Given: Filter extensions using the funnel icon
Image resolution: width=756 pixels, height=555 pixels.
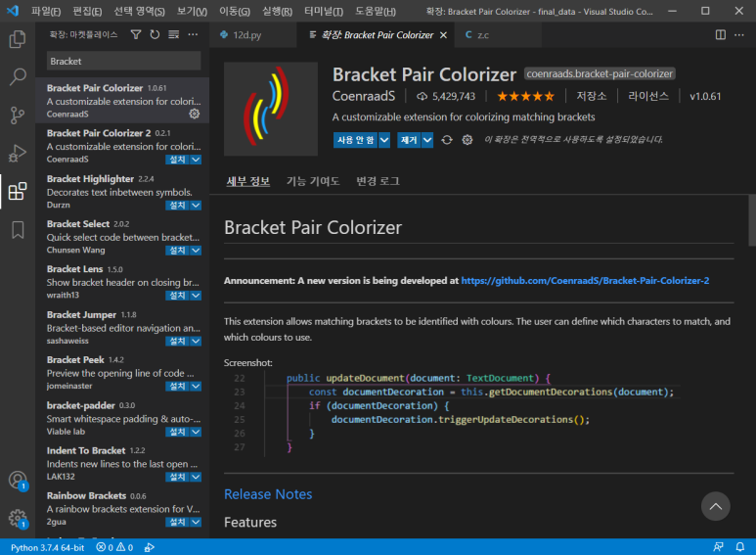Looking at the screenshot, I should [136, 34].
